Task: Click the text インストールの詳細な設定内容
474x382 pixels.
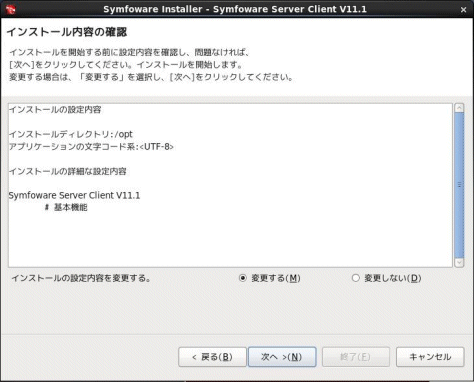Action: [68, 171]
